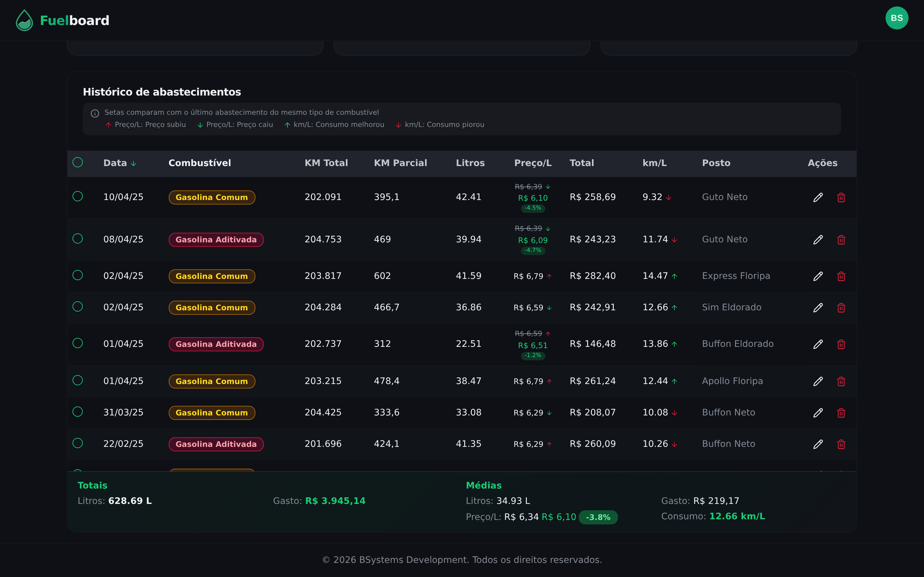Image resolution: width=924 pixels, height=577 pixels.
Task: Edit the 22/02/25 Buffon Neto entry
Action: coord(817,444)
